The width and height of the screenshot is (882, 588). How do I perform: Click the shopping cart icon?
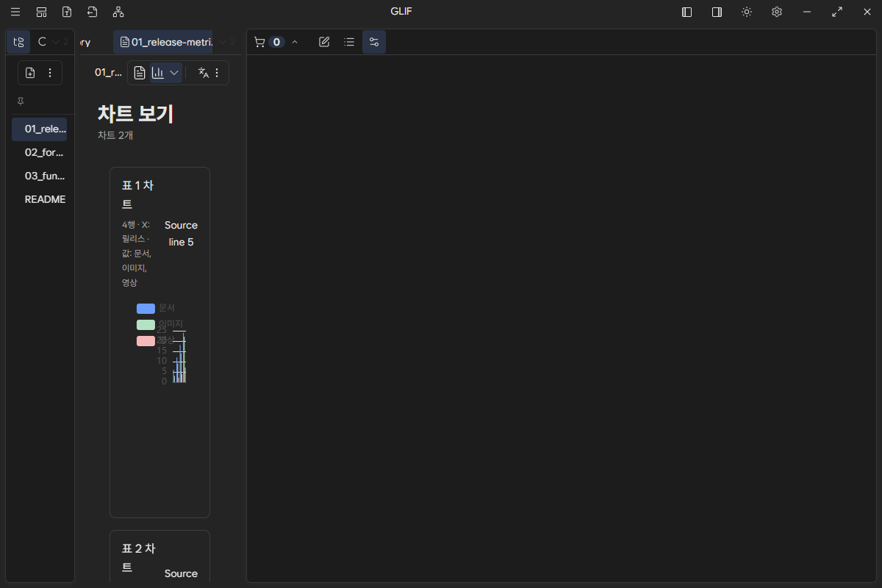pyautogui.click(x=259, y=42)
